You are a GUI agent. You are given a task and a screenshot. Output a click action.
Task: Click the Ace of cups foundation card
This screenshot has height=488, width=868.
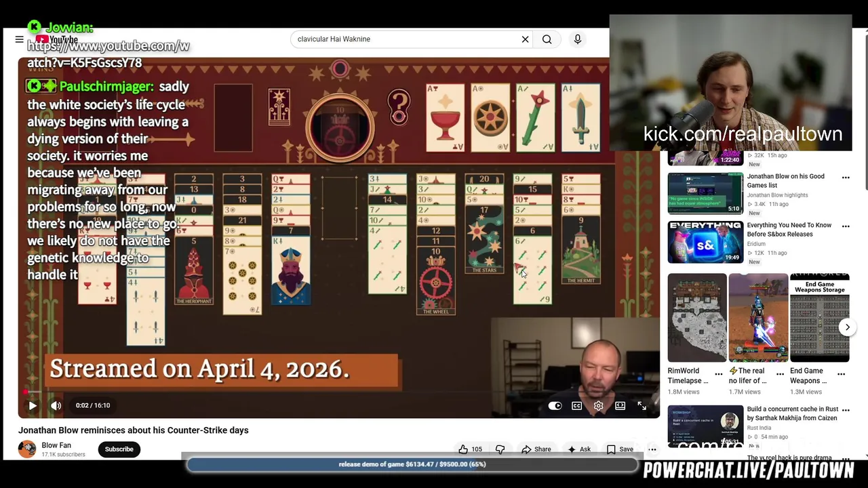click(x=446, y=118)
